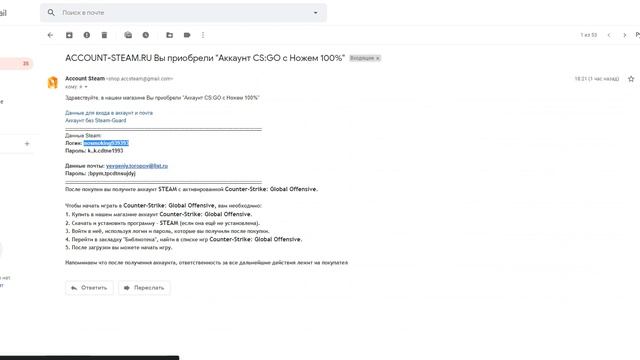Open the login and mail data link
This screenshot has height=360, width=640.
tap(109, 113)
